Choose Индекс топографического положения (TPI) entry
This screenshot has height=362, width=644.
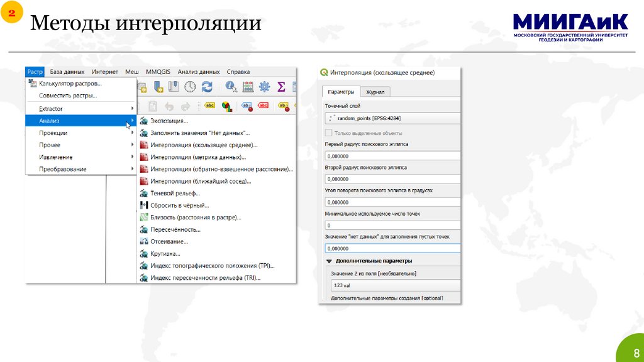click(213, 266)
